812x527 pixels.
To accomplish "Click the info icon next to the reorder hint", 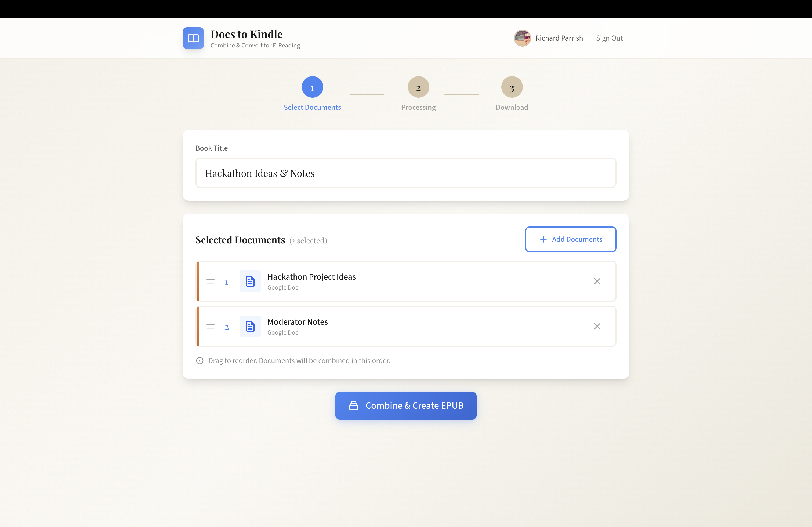I will (200, 360).
